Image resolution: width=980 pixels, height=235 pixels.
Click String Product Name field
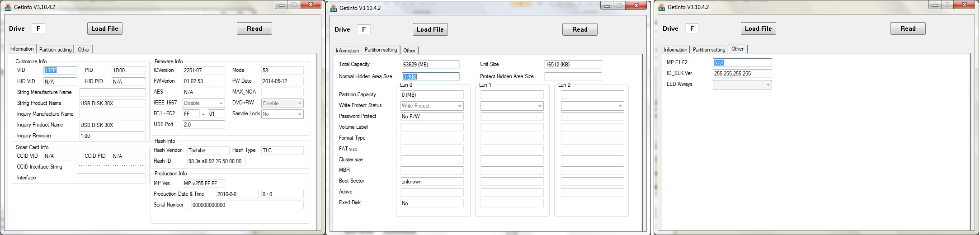pos(112,103)
